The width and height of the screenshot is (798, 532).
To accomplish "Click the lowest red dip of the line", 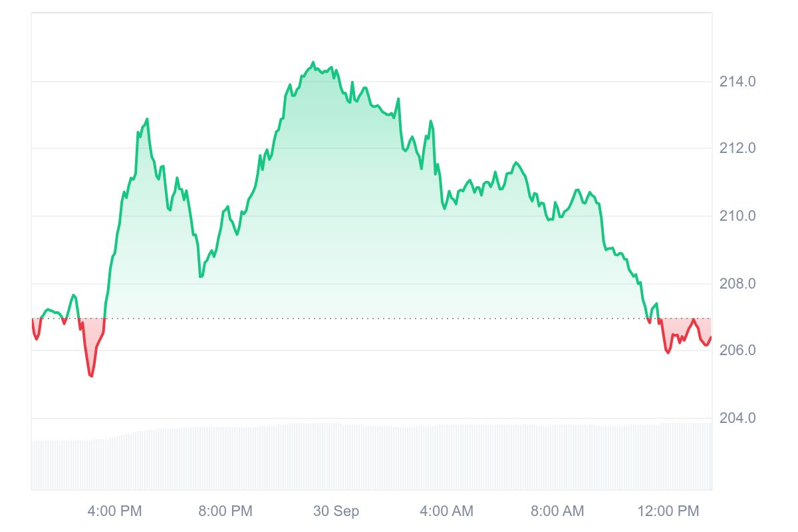I will 90,376.
